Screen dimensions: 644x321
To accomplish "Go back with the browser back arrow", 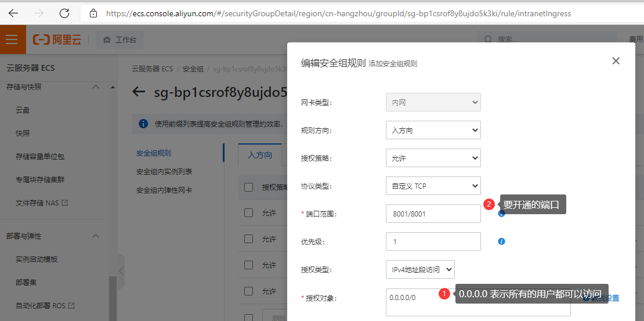I will coord(13,13).
